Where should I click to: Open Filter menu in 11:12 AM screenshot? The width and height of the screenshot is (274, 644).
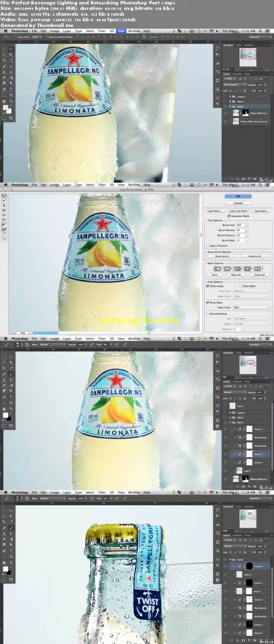(102, 184)
